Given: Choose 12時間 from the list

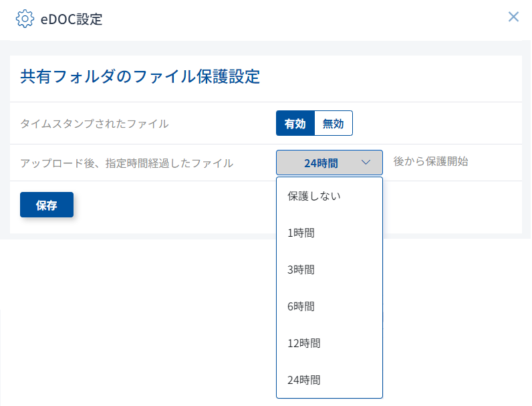Looking at the screenshot, I should (x=303, y=343).
